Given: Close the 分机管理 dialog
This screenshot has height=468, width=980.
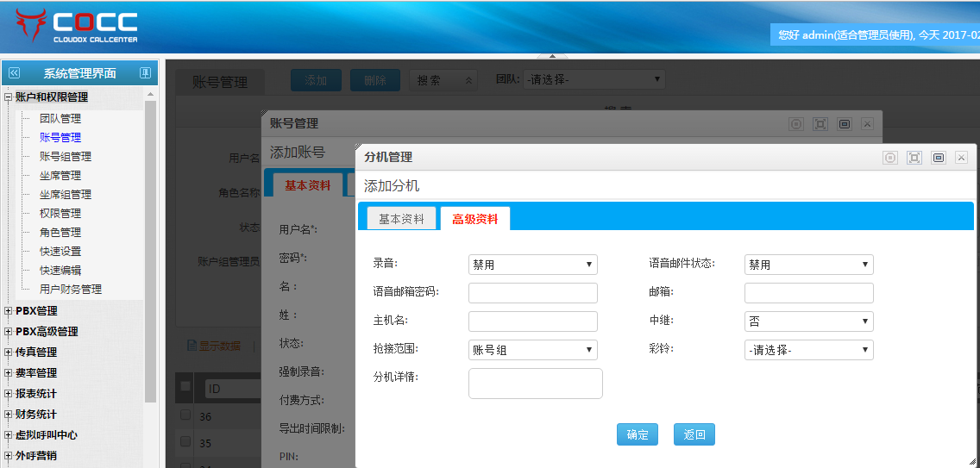Looking at the screenshot, I should 961,158.
